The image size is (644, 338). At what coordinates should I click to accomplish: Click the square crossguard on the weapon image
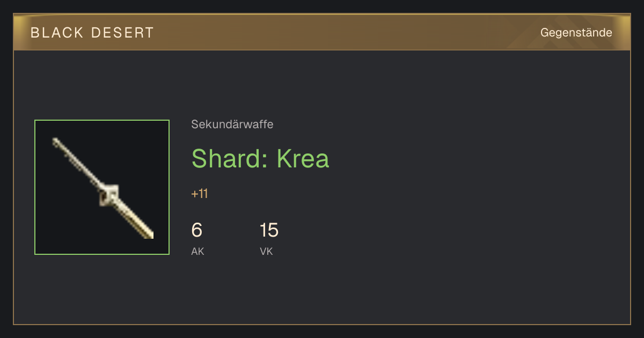pyautogui.click(x=109, y=194)
